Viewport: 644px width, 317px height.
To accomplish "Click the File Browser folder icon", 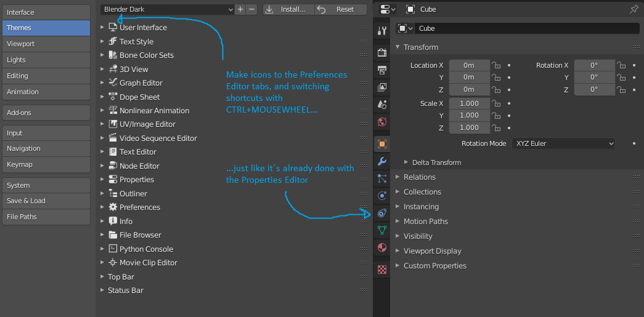I will (113, 235).
